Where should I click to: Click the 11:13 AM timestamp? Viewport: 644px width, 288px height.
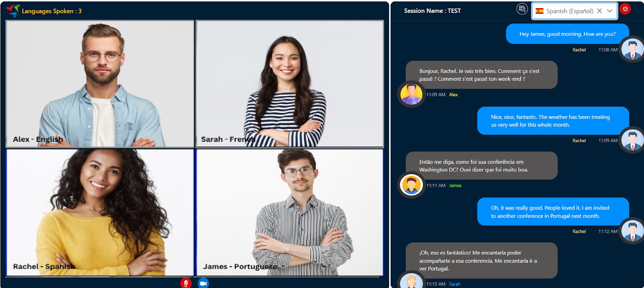[x=436, y=284]
